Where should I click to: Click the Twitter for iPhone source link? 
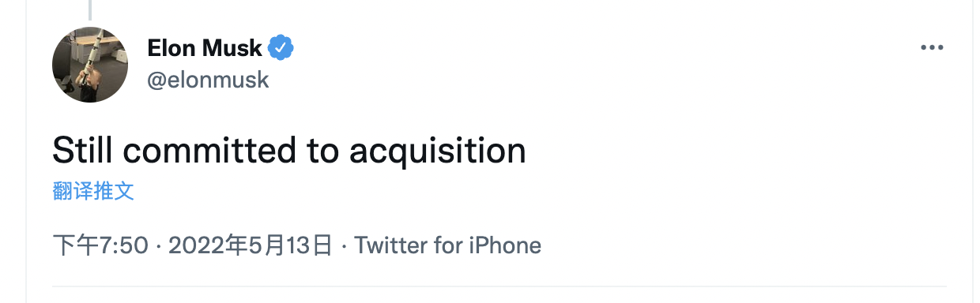(x=447, y=245)
